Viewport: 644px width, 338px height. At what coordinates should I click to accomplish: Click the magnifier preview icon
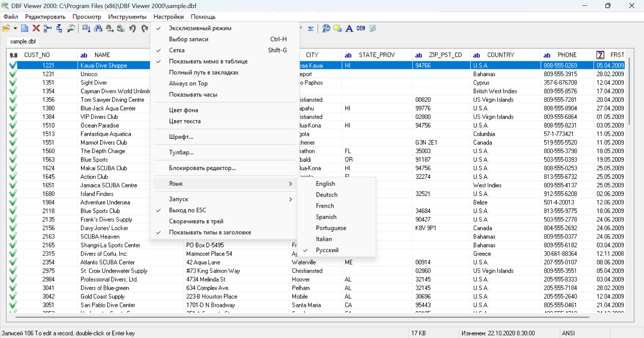[x=71, y=29]
